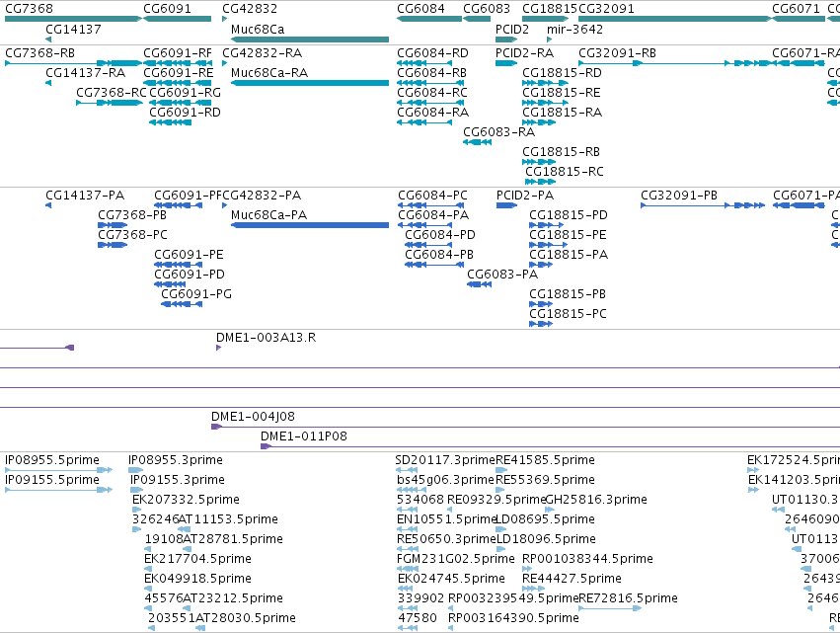
Task: Click the RE41585.5prime EST label
Action: click(x=545, y=460)
